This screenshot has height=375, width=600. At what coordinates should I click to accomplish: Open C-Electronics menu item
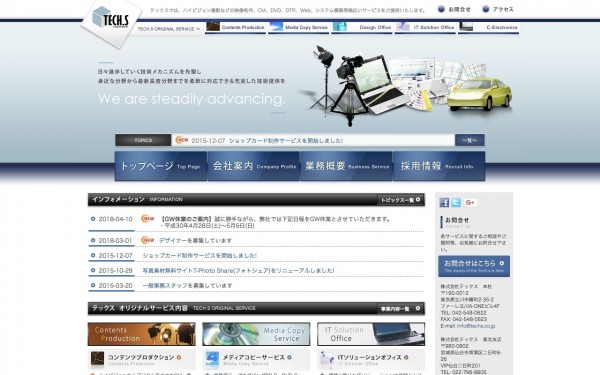pyautogui.click(x=489, y=28)
